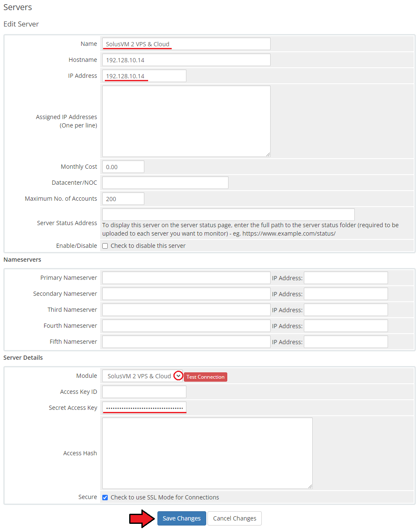
Task: Focus the Fifth Nameserver IP Address field
Action: coord(346,342)
